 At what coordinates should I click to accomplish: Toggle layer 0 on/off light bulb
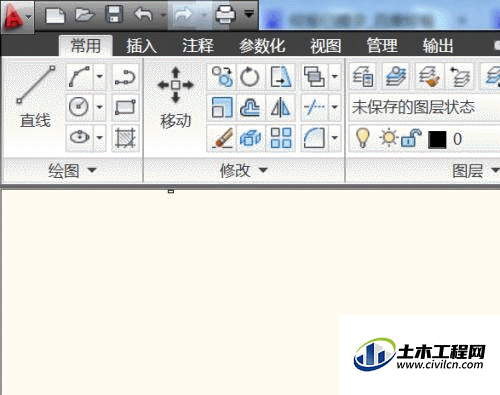pos(362,138)
